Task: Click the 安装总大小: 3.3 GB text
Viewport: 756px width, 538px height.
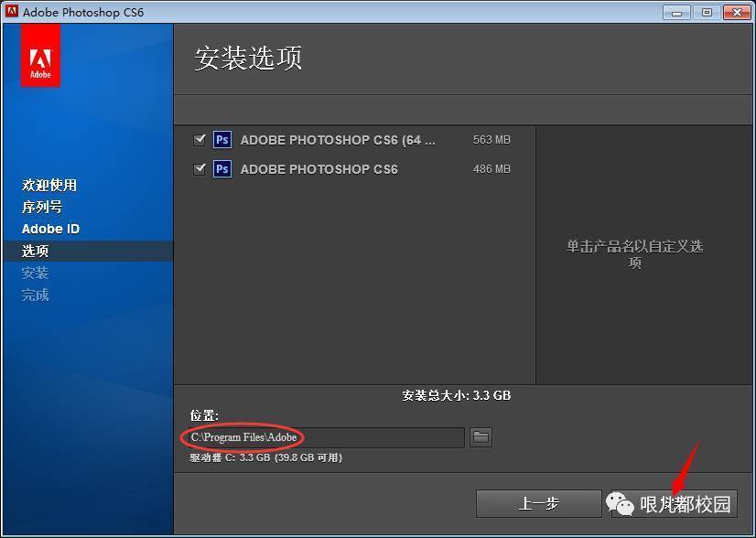Action: [x=456, y=396]
